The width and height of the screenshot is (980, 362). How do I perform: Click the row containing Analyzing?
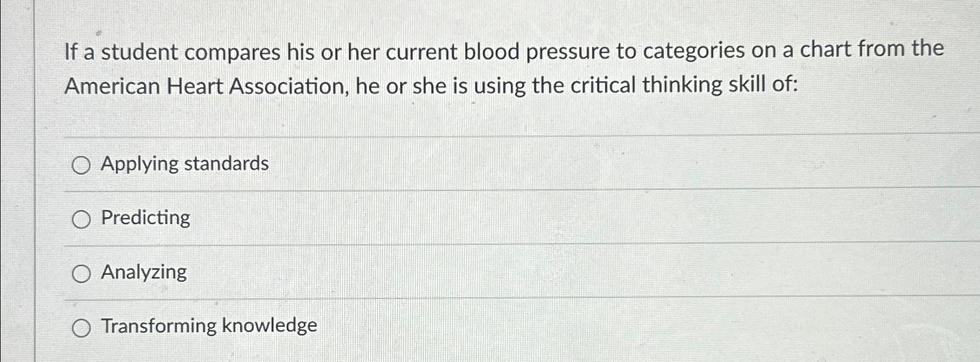click(x=411, y=273)
